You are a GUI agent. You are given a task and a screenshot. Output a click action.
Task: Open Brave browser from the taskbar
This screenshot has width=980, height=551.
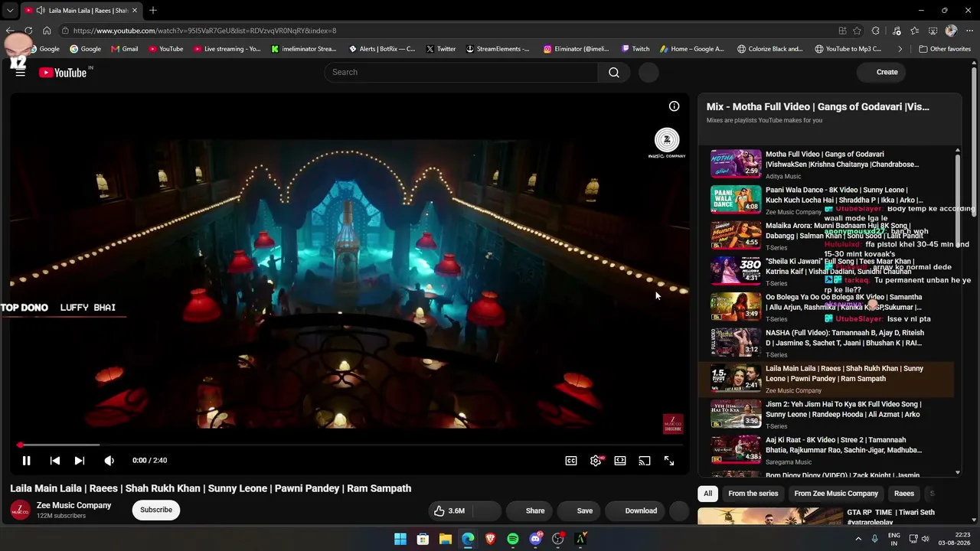click(x=490, y=539)
